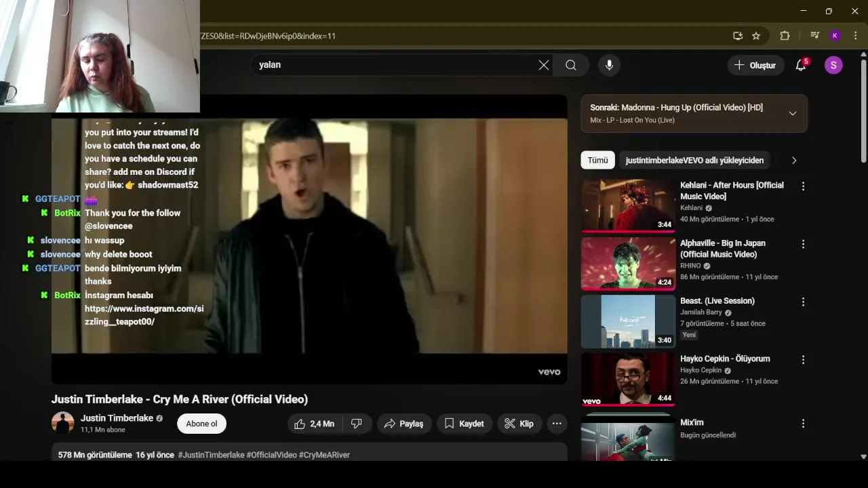
Task: Open options menu for Hayko Cepkin Ölüyorum
Action: pyautogui.click(x=803, y=360)
